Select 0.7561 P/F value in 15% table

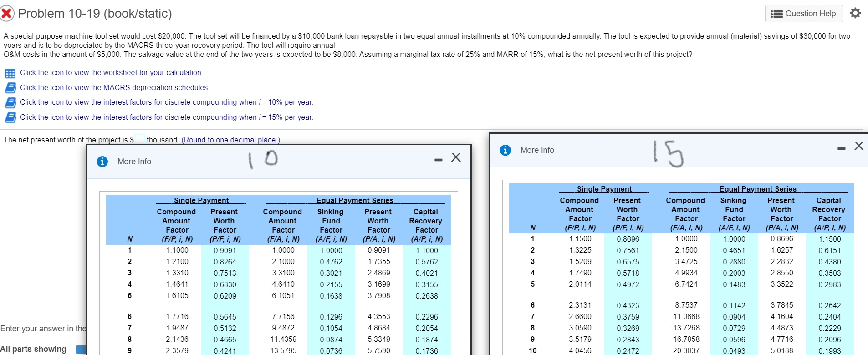pyautogui.click(x=628, y=250)
